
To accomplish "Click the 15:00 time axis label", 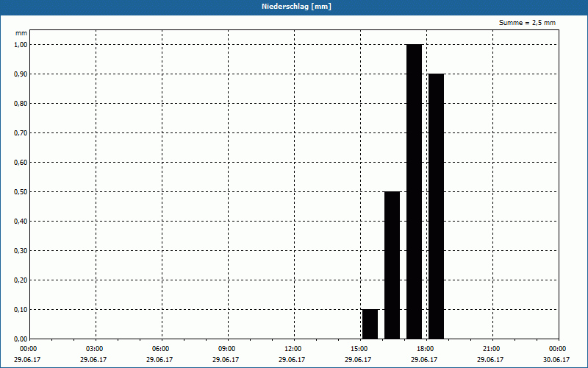I will [359, 349].
